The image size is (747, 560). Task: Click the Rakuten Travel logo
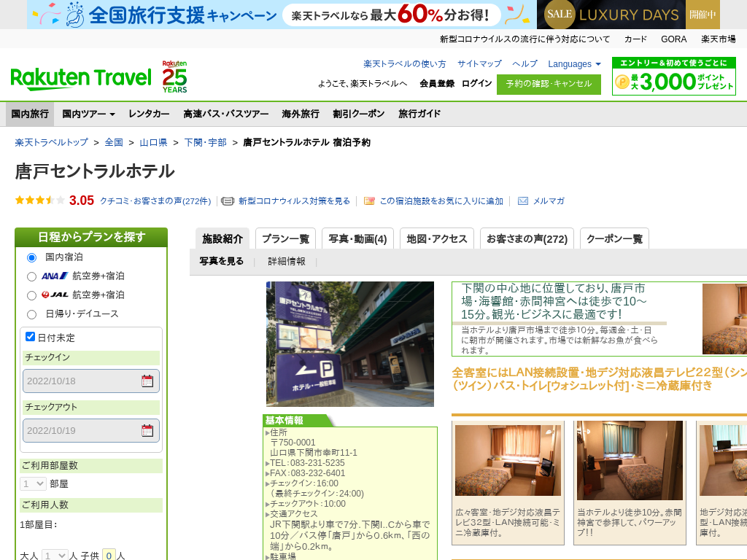[81, 79]
